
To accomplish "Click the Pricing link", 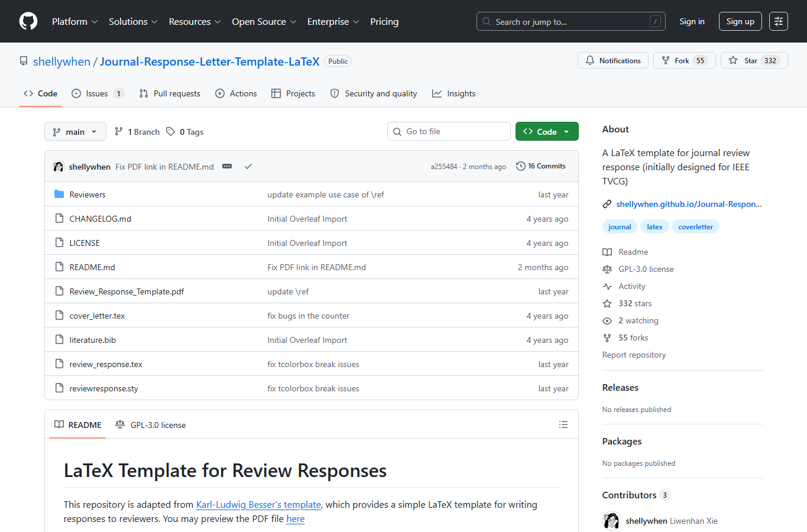I will point(384,21).
